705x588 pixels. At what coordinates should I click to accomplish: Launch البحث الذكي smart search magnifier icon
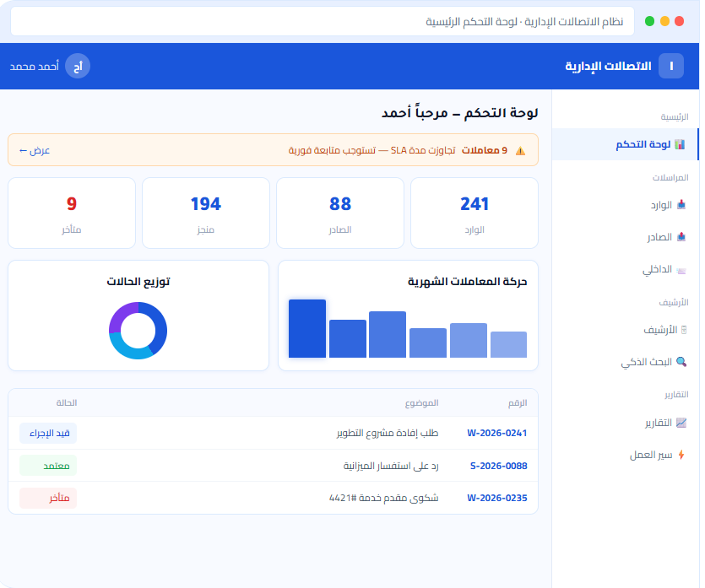(683, 360)
